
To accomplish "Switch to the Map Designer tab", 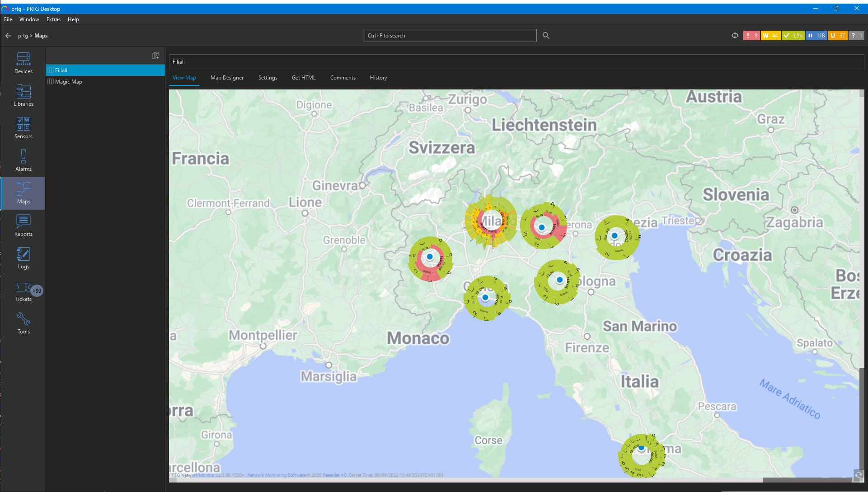I will [227, 78].
